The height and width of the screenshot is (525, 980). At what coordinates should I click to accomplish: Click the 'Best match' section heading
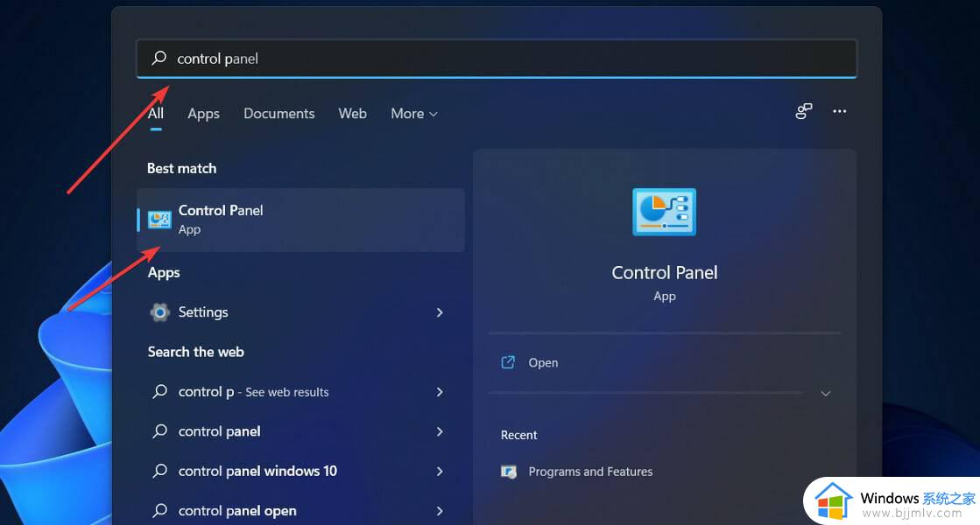pyautogui.click(x=182, y=169)
